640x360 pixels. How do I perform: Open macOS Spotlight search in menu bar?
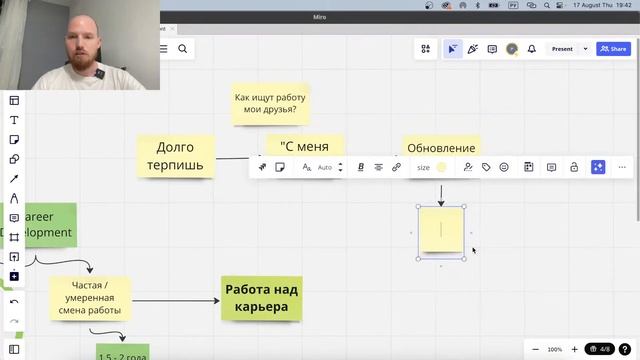pyautogui.click(x=547, y=5)
